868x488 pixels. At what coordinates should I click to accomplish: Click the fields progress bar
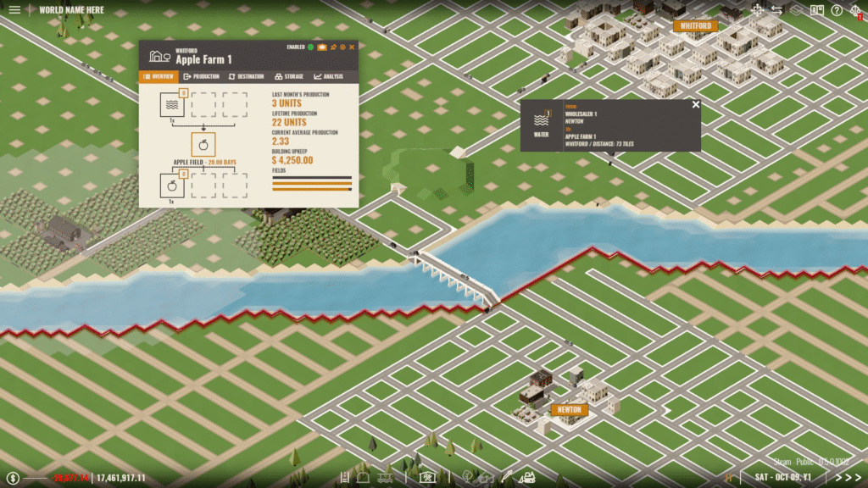click(x=311, y=183)
